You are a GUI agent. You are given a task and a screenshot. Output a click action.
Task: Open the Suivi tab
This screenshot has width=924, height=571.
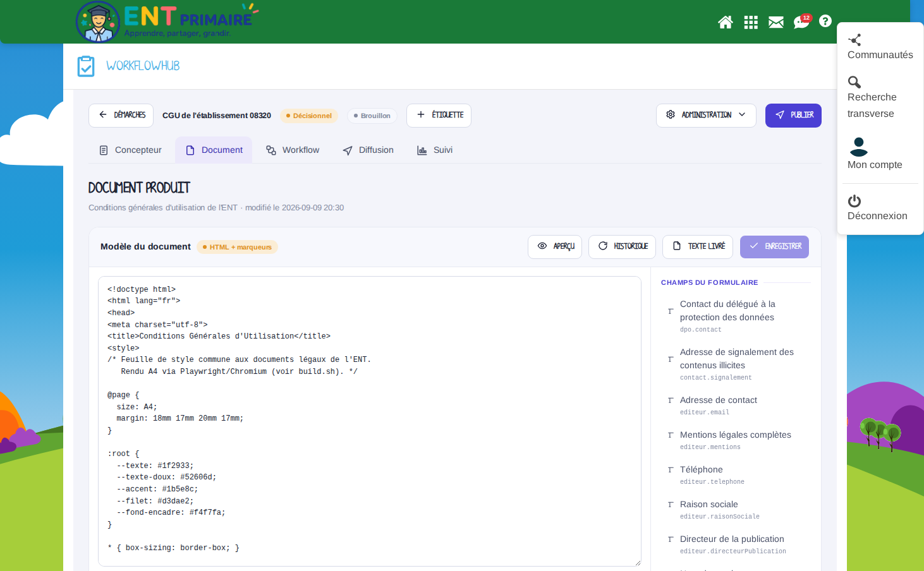point(435,150)
